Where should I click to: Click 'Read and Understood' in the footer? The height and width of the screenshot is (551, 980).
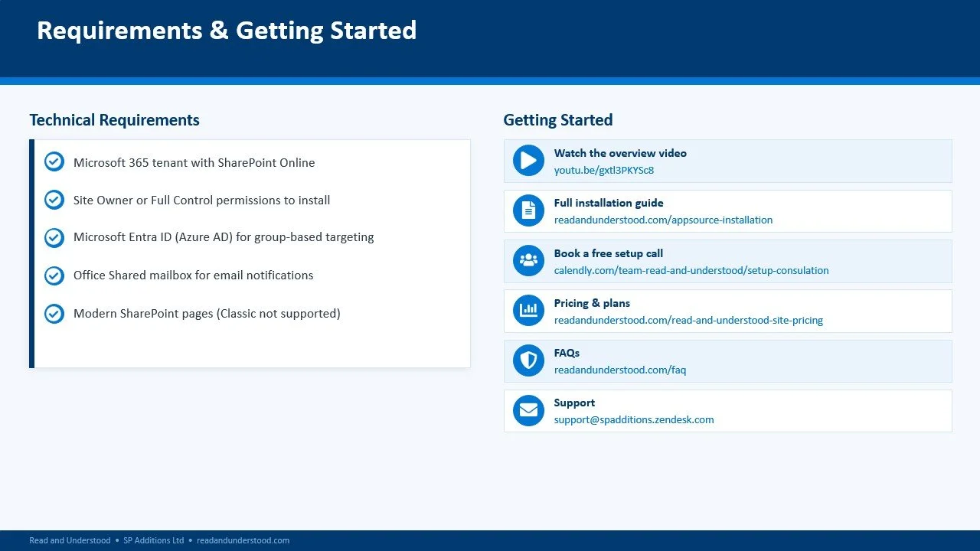coord(70,540)
